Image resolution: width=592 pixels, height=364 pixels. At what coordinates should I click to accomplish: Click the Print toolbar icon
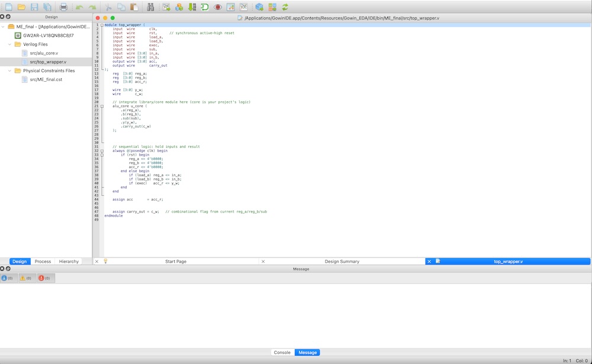tap(63, 7)
